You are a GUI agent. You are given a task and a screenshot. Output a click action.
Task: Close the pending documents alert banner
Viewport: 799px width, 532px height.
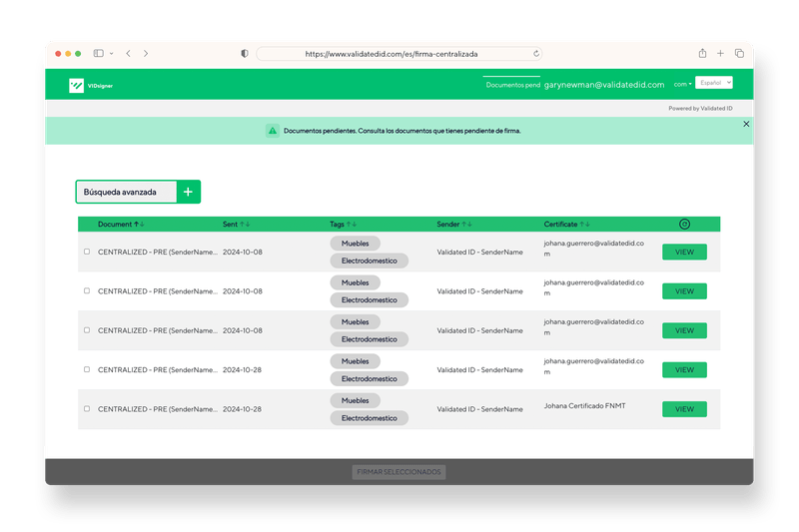(746, 124)
